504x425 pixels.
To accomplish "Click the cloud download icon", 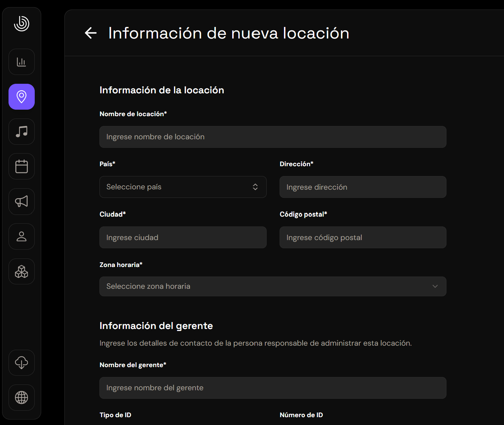I will (21, 363).
